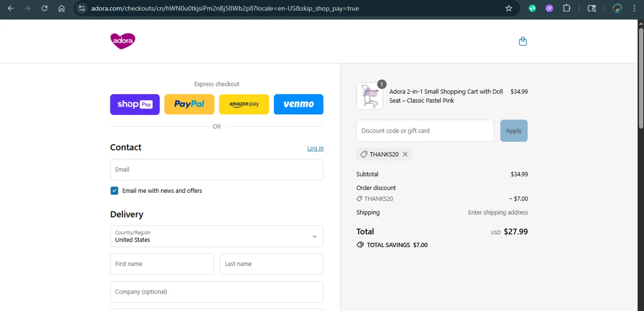Bookmark this page with the star icon
644x311 pixels.
[x=509, y=8]
